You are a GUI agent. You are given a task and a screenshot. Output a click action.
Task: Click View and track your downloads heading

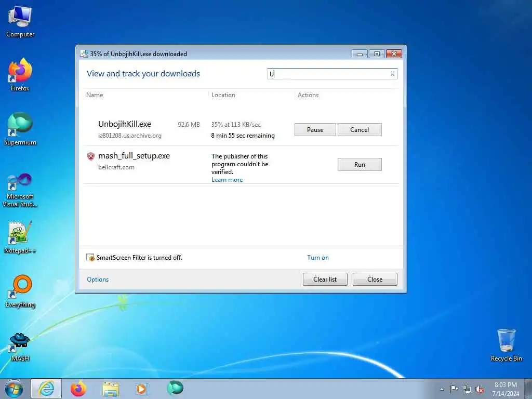coord(143,74)
